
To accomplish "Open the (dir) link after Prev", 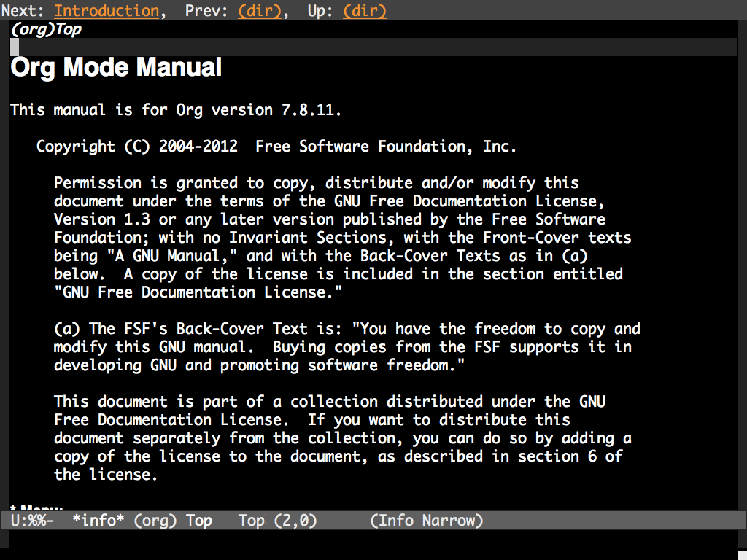I will tap(259, 11).
